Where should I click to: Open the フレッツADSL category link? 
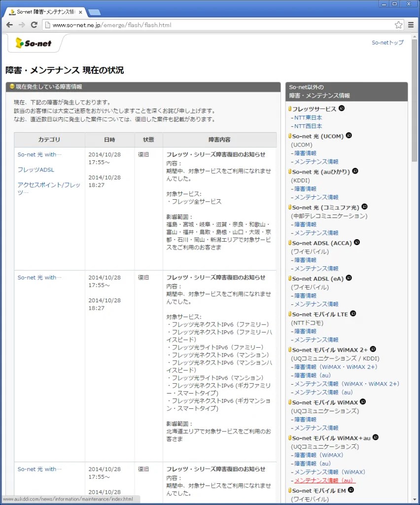tap(35, 170)
